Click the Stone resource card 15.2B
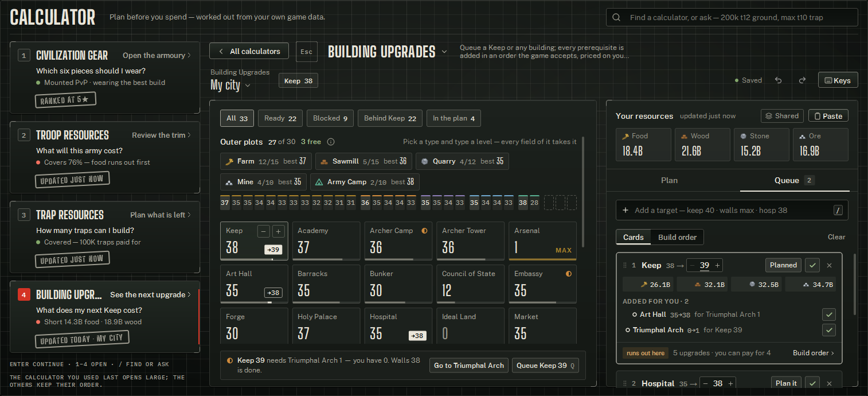The height and width of the screenshot is (396, 868). point(761,145)
